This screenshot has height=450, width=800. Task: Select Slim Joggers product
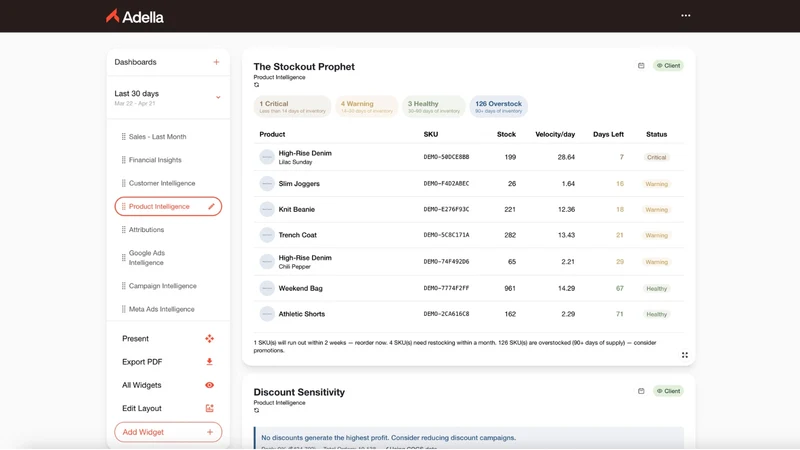(x=299, y=184)
